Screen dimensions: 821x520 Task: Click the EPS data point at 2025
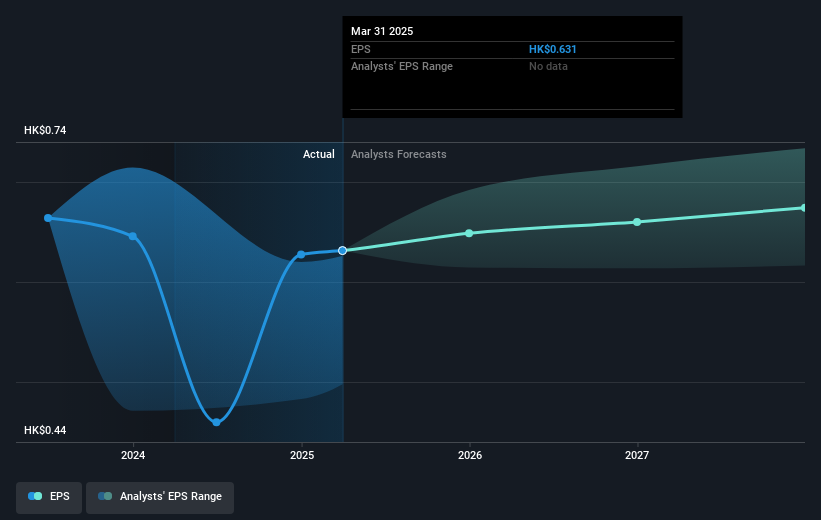(301, 255)
